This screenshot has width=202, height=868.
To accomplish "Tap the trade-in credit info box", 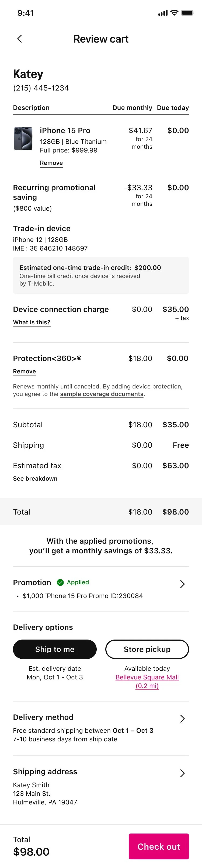I will [101, 275].
